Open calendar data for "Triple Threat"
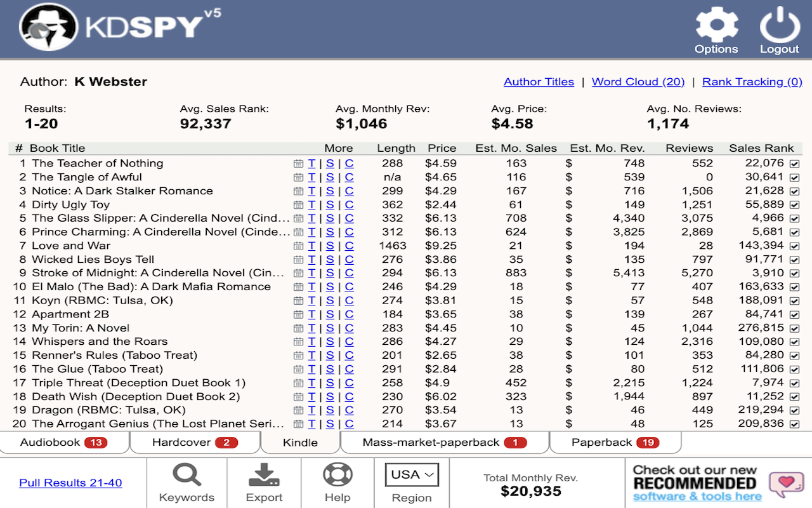The width and height of the screenshot is (812, 508). pos(298,382)
